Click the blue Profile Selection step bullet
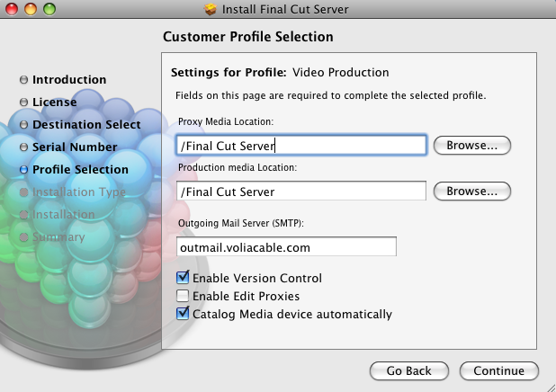556x392 pixels. pyautogui.click(x=23, y=169)
